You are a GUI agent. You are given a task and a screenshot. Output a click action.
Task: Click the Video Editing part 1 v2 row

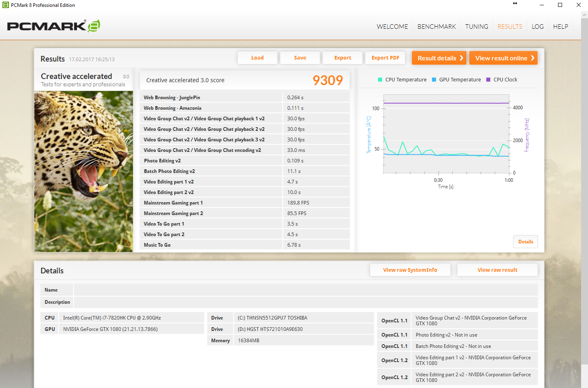point(245,182)
